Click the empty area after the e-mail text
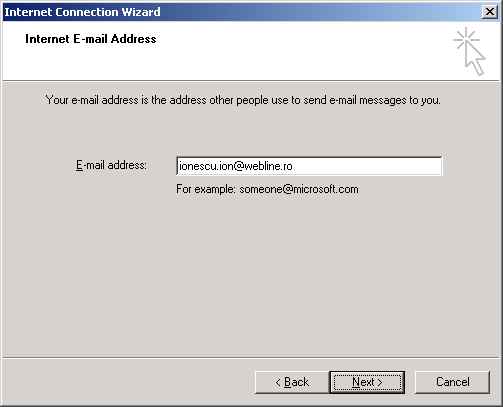The width and height of the screenshot is (503, 407). pyautogui.click(x=367, y=166)
